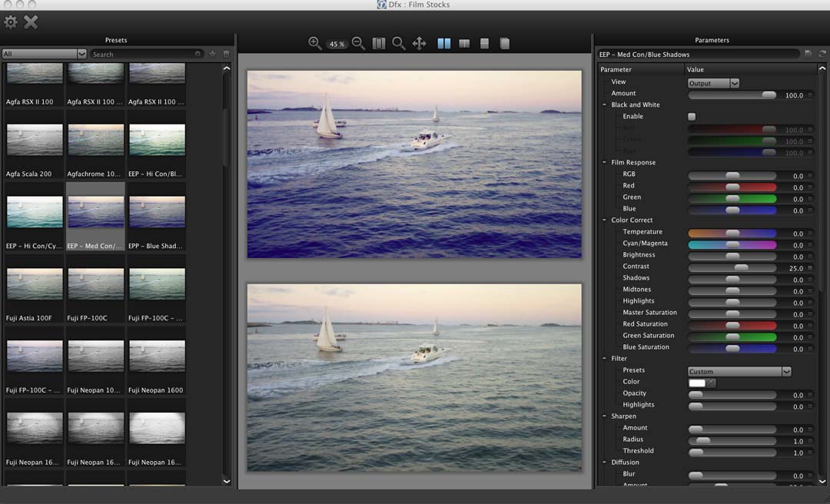This screenshot has height=504, width=830.
Task: Click the fit-to-window icon in the viewer toolbar
Action: [x=378, y=44]
